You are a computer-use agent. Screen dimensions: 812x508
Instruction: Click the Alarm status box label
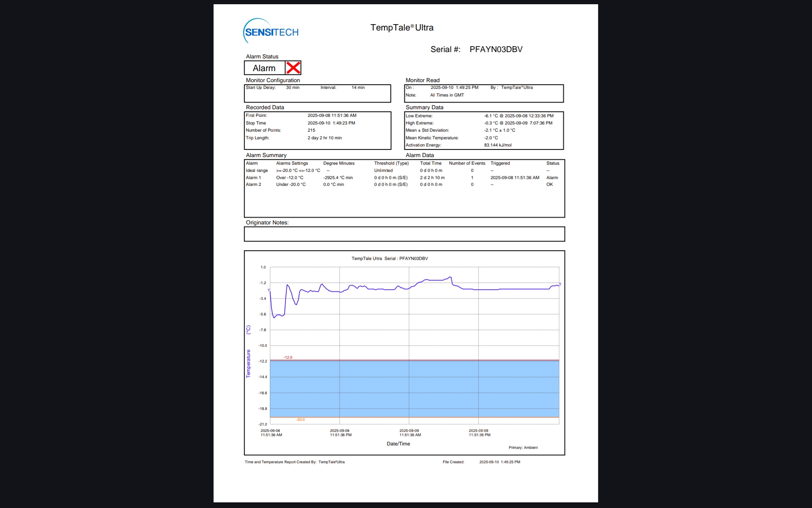(x=264, y=68)
